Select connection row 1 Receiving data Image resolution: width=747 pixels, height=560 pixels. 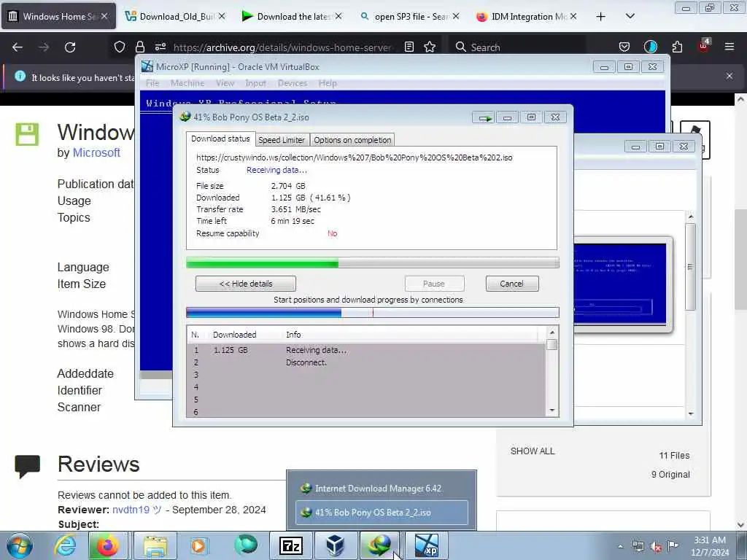[x=366, y=350]
